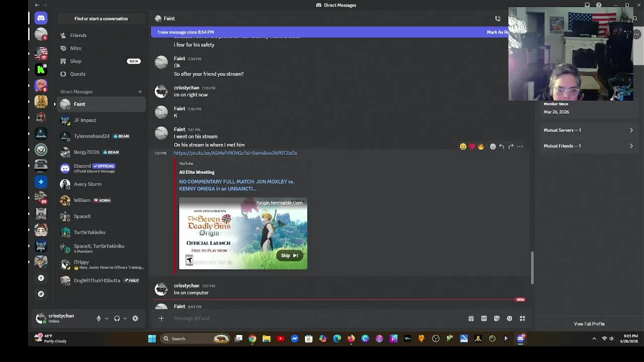This screenshot has width=644, height=362.
Task: Open User Settings gear icon
Action: pos(135,318)
